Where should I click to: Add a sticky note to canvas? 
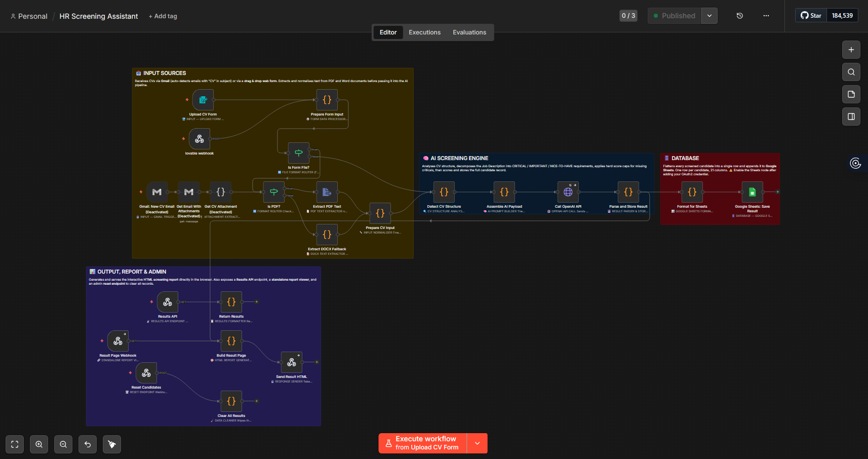(851, 94)
